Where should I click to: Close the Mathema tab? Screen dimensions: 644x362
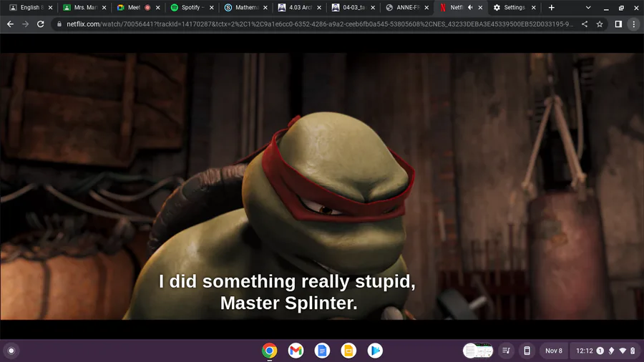(x=265, y=7)
